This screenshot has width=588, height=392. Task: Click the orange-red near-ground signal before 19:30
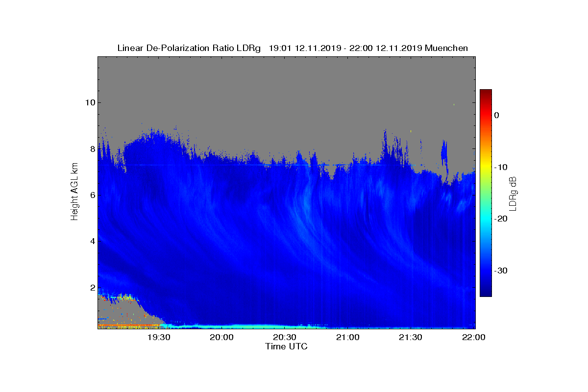point(128,325)
